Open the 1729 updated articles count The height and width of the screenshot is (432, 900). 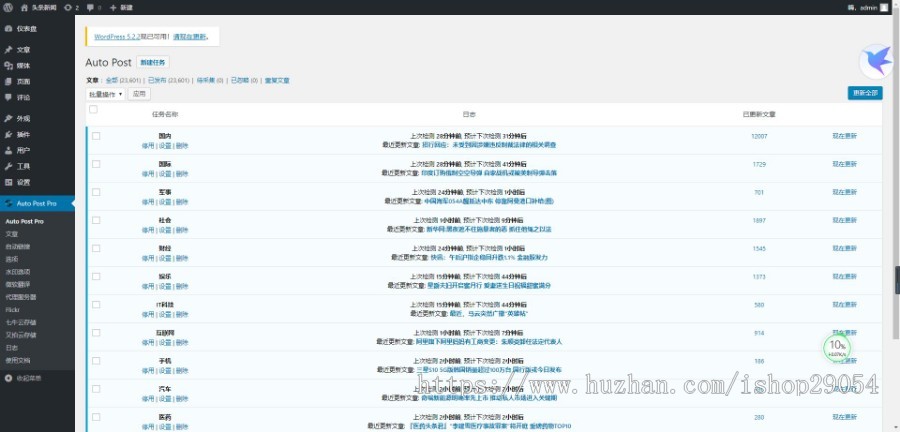point(759,164)
